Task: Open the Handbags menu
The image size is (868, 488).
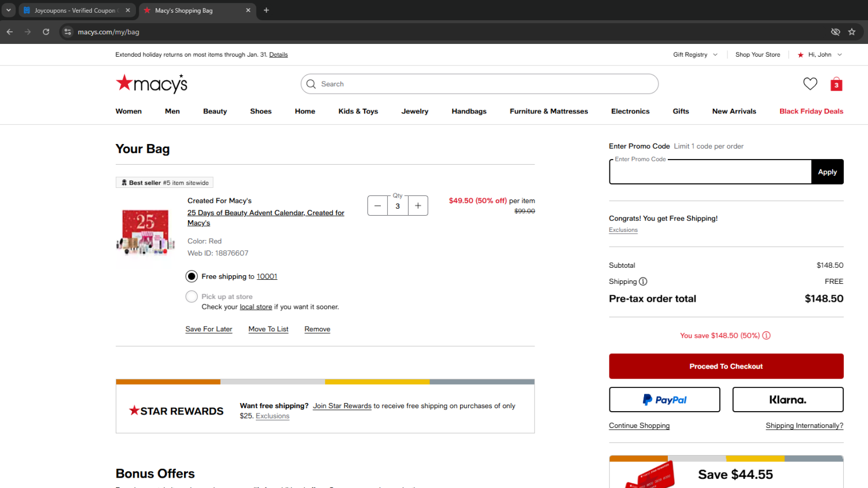Action: coord(469,111)
